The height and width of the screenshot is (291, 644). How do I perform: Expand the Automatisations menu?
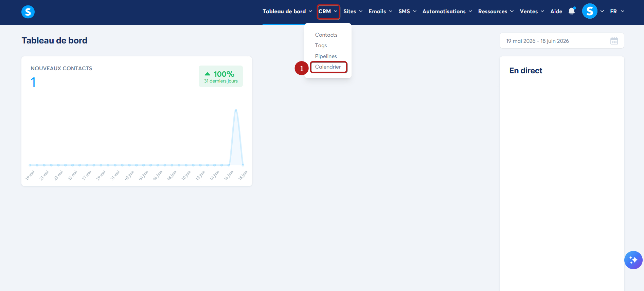coord(447,11)
